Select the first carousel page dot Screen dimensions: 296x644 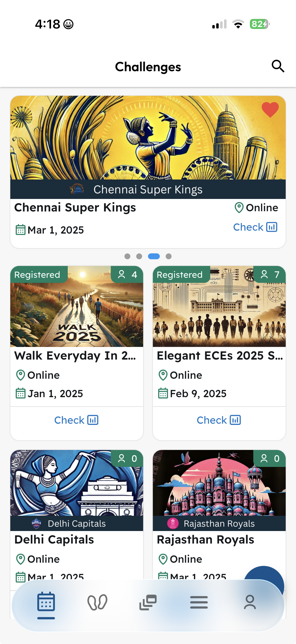(x=127, y=256)
